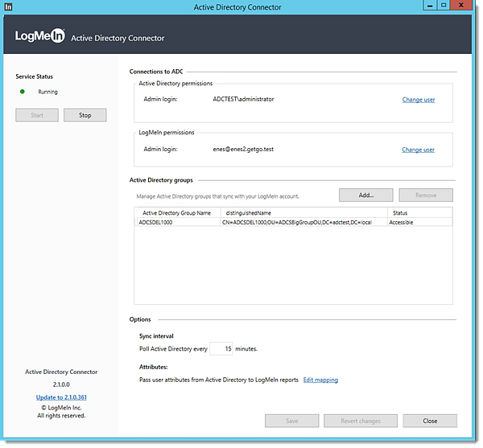Select the ADCSDEL1000 group row
Screen dimensions: 483x448
(293, 222)
